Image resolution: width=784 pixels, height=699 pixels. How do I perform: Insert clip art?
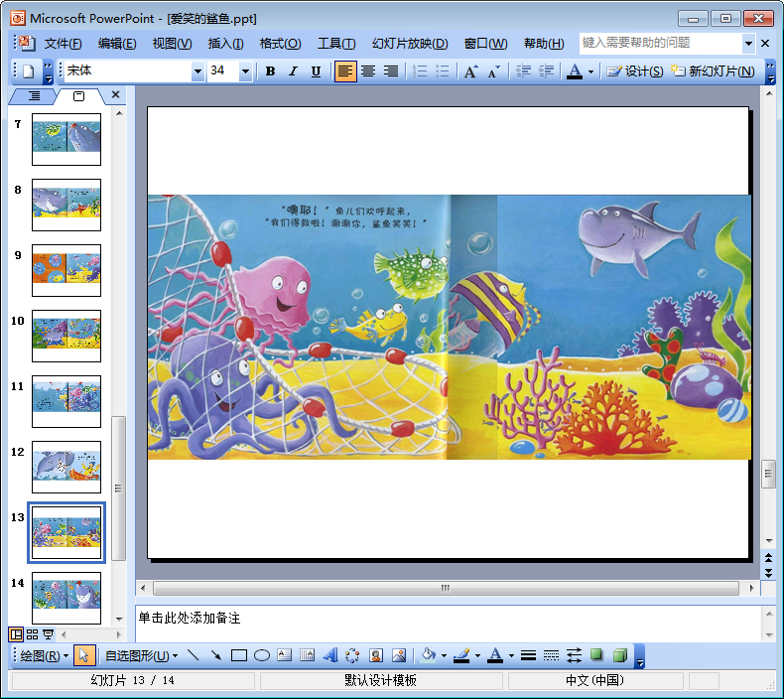tap(376, 655)
